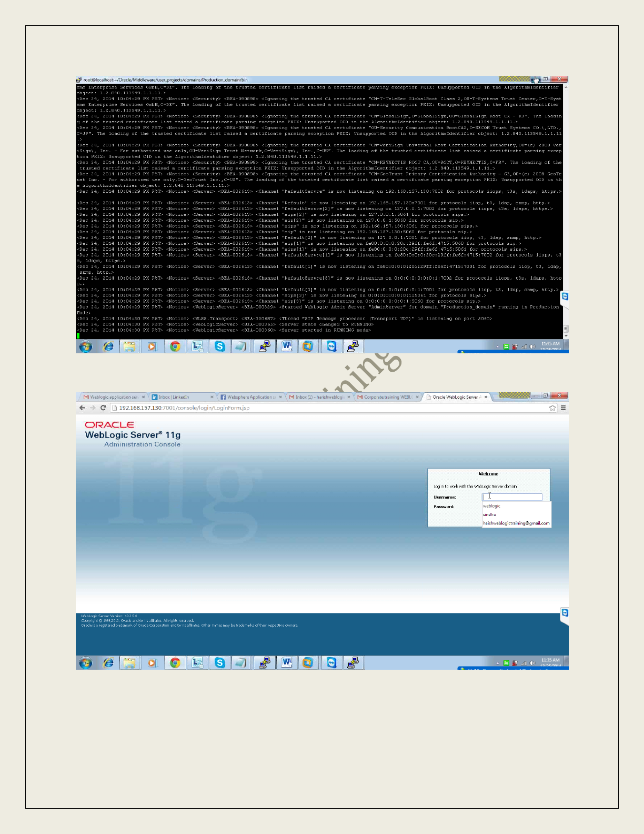644x834 pixels.
Task: Open Windows Explorer folder icon under the terminal window
Action: [130, 346]
